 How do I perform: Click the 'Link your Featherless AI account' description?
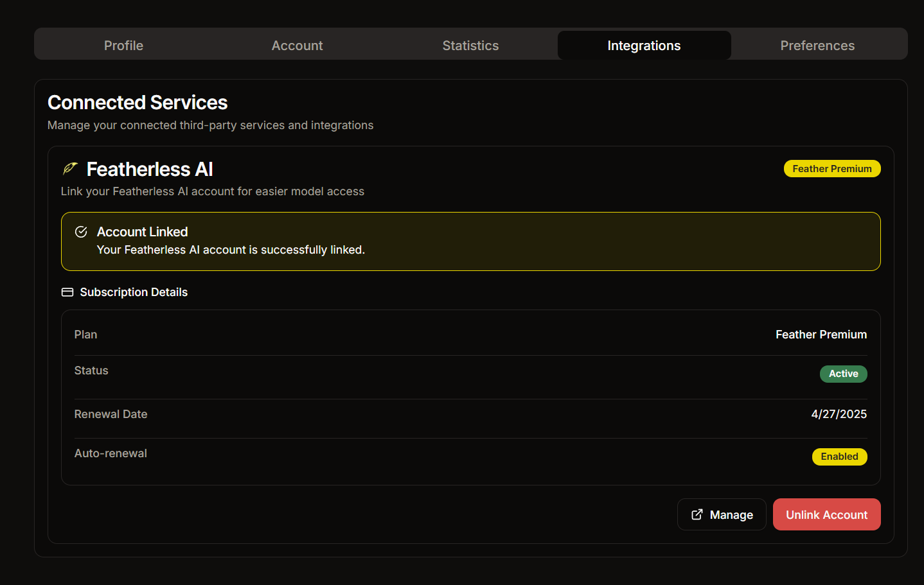coord(213,191)
